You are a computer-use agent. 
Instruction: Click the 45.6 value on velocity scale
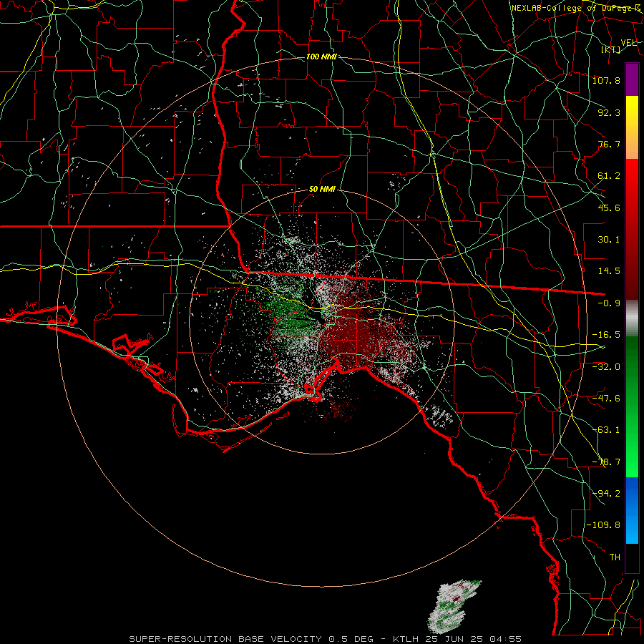(x=609, y=208)
